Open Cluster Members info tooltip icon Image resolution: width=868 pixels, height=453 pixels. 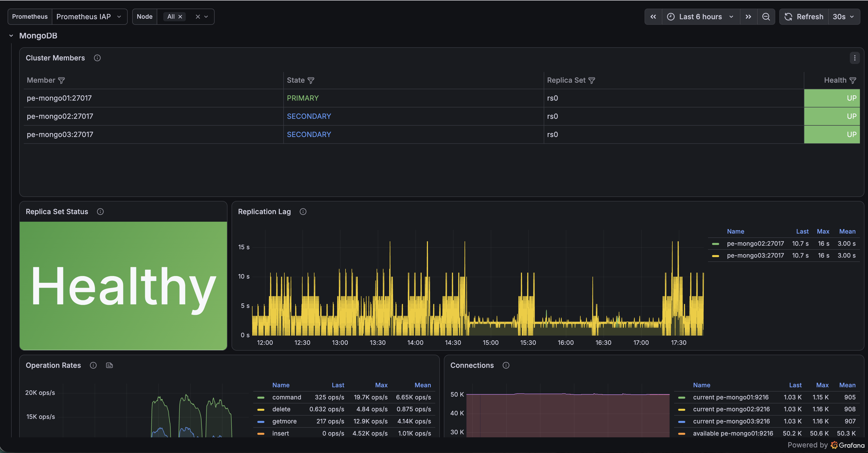(97, 58)
